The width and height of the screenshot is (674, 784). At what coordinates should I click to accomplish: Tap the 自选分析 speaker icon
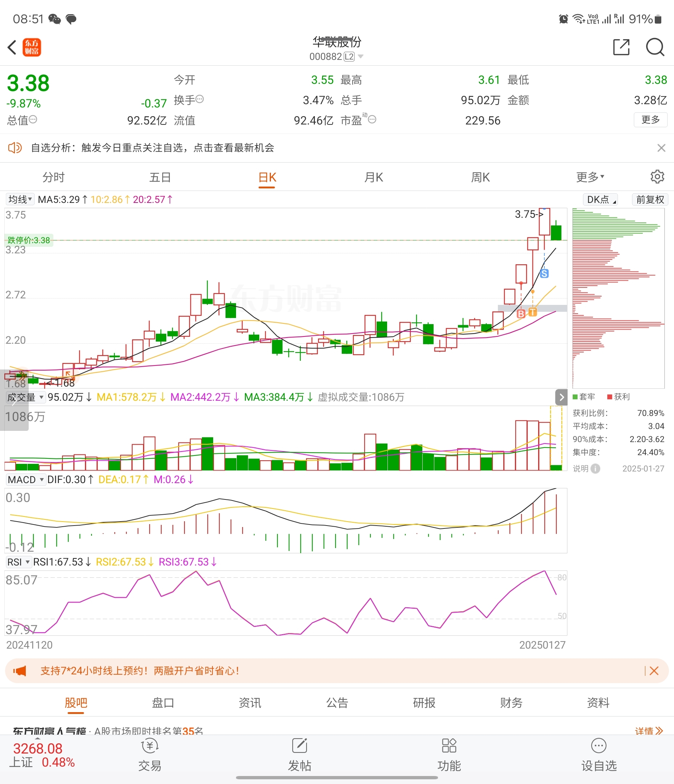(15, 148)
